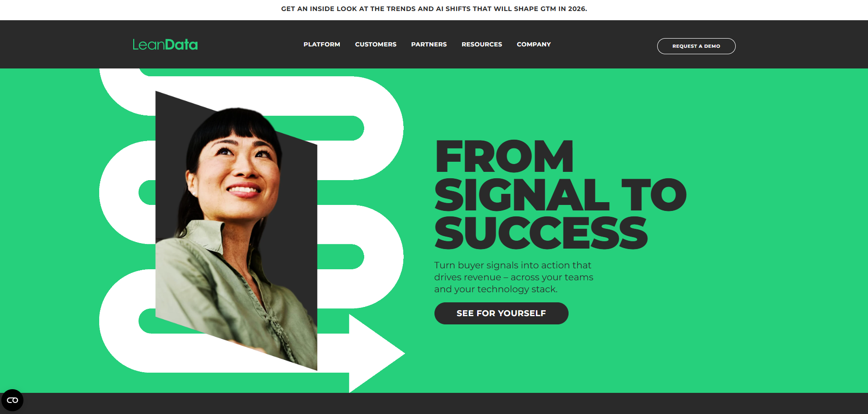The width and height of the screenshot is (868, 414).
Task: Open the Customers menu
Action: pos(376,45)
